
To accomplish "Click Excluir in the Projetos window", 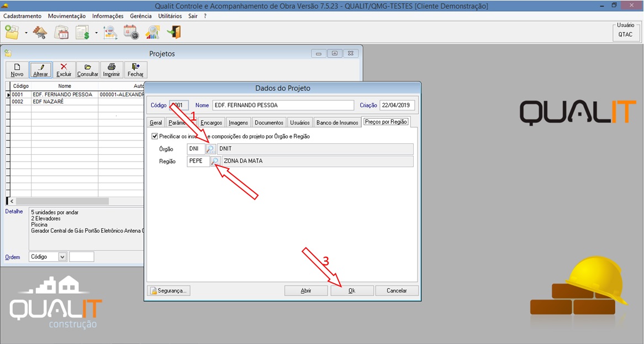I will pyautogui.click(x=64, y=70).
